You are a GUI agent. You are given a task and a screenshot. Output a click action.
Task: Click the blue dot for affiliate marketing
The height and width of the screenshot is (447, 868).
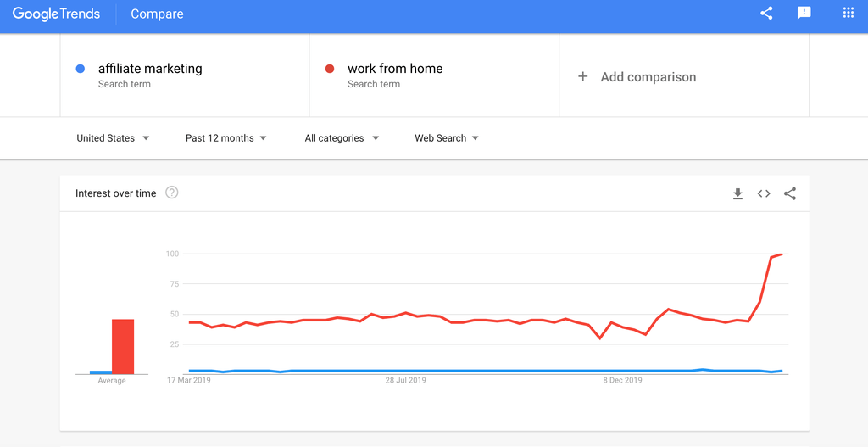(x=81, y=69)
